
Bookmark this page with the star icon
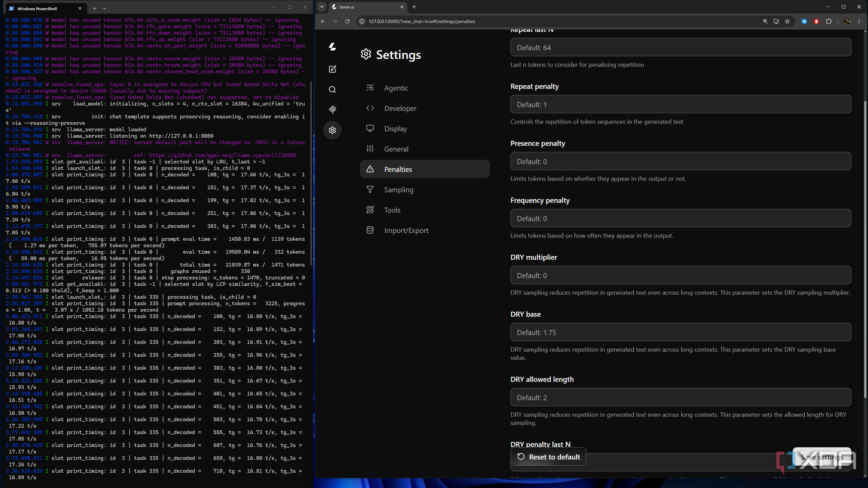[x=787, y=21]
